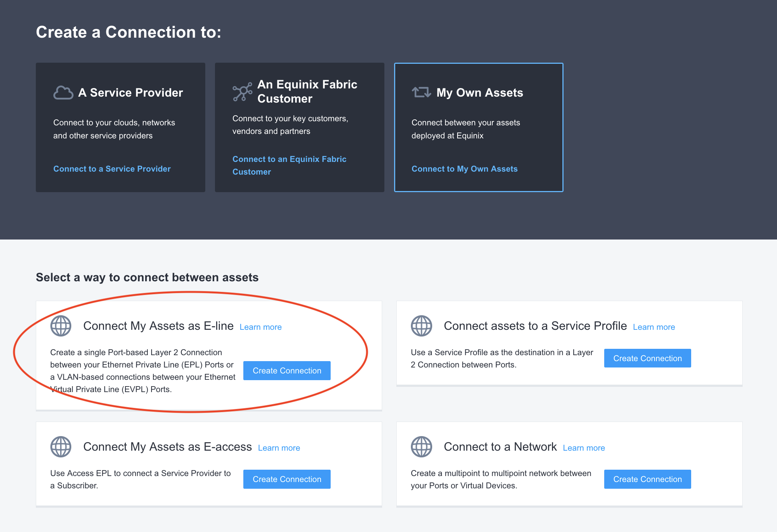Click the Connect My Assets as E-access title
The width and height of the screenshot is (777, 532).
point(168,447)
